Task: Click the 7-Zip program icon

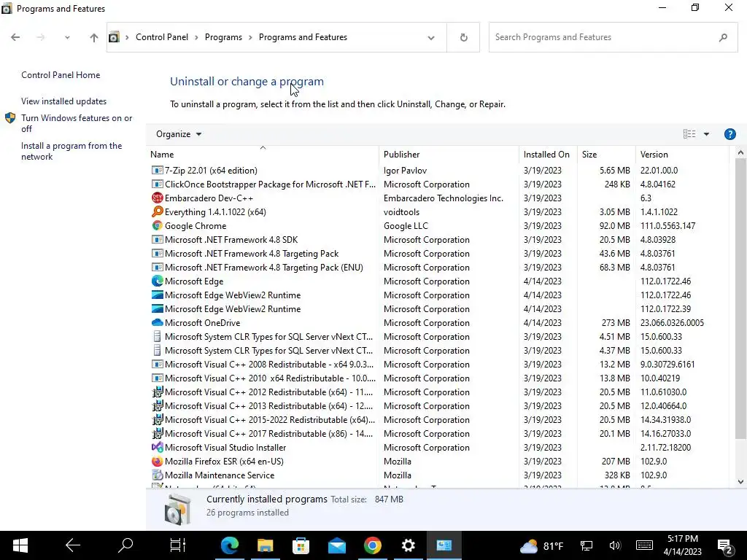Action: pos(158,171)
